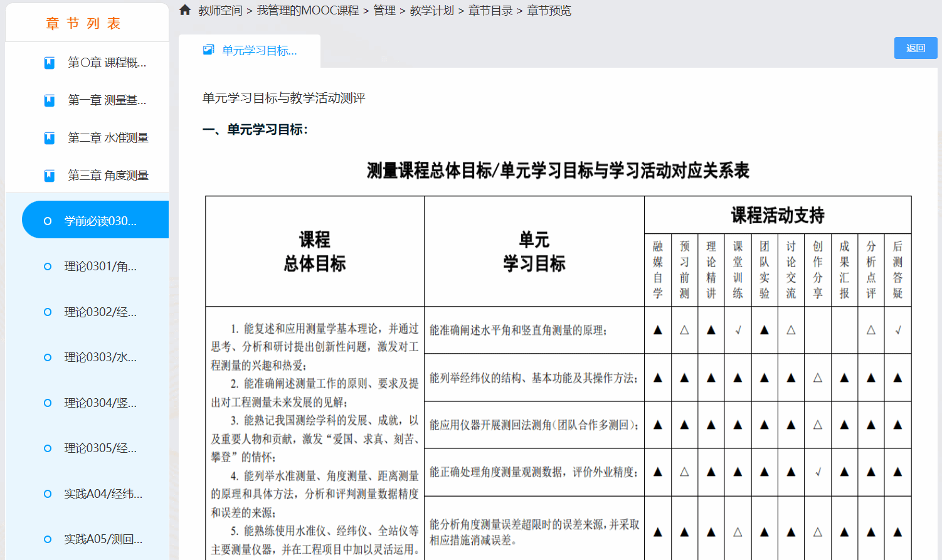Click bookmark icon beside 第三章 角度测量
942x560 pixels.
point(50,176)
